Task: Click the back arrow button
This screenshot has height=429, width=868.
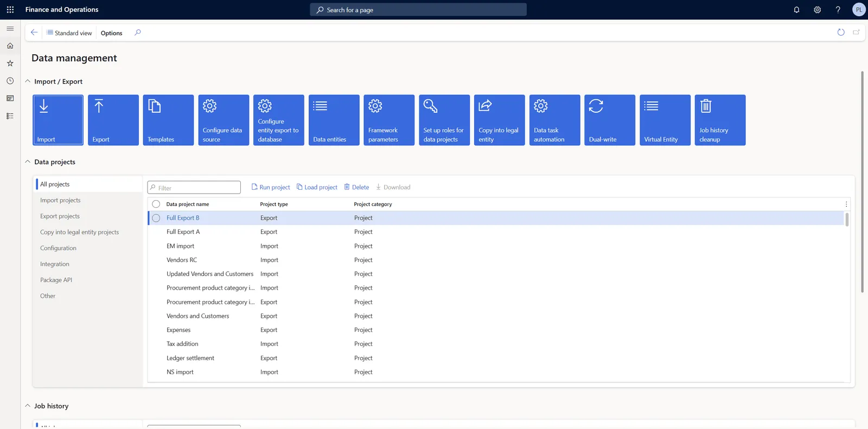Action: [34, 33]
